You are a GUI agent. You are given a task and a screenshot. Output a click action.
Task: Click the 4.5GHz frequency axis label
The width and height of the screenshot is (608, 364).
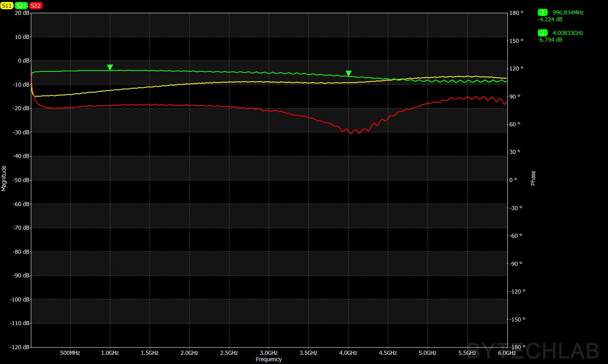pos(388,353)
